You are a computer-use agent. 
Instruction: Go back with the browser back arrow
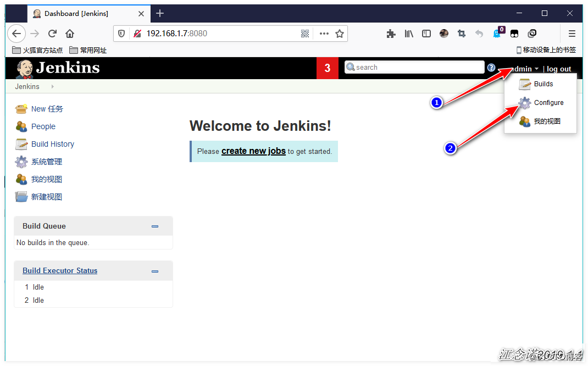point(16,34)
